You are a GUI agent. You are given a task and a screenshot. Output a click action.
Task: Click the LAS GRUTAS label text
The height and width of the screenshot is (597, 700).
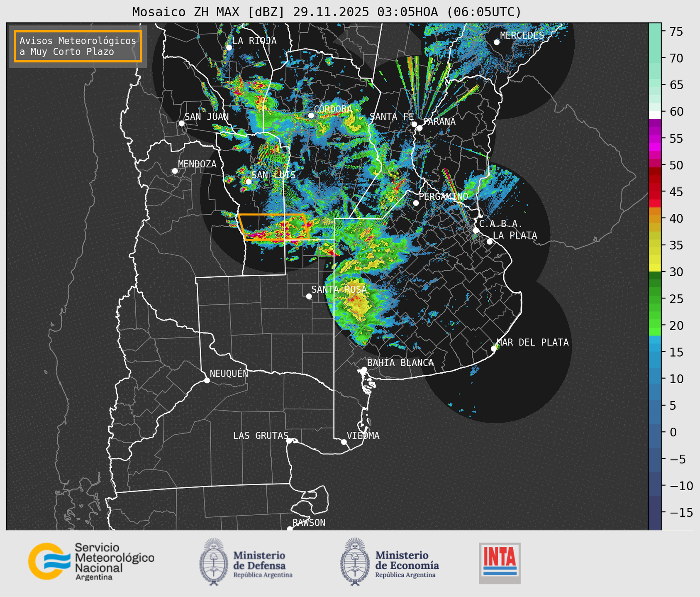tap(261, 436)
